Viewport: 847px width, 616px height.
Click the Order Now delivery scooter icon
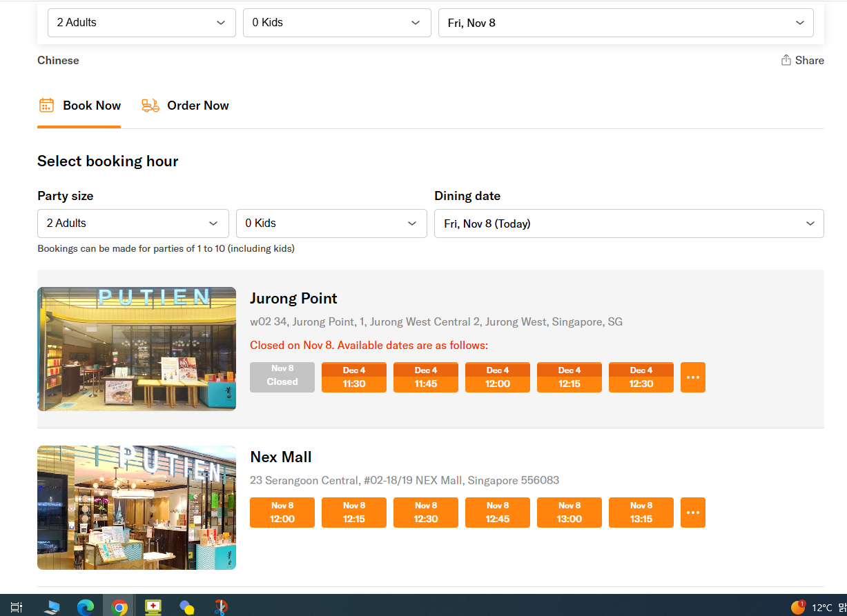click(x=150, y=106)
